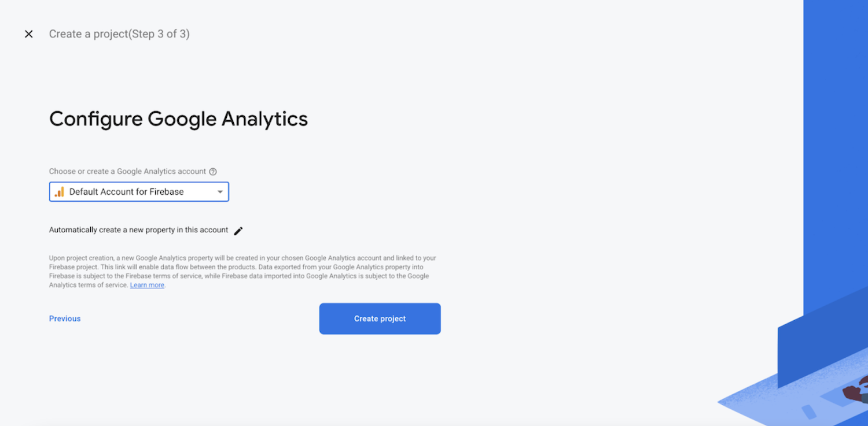
Task: Click Choose or create a Google Analytics account label
Action: pyautogui.click(x=127, y=172)
